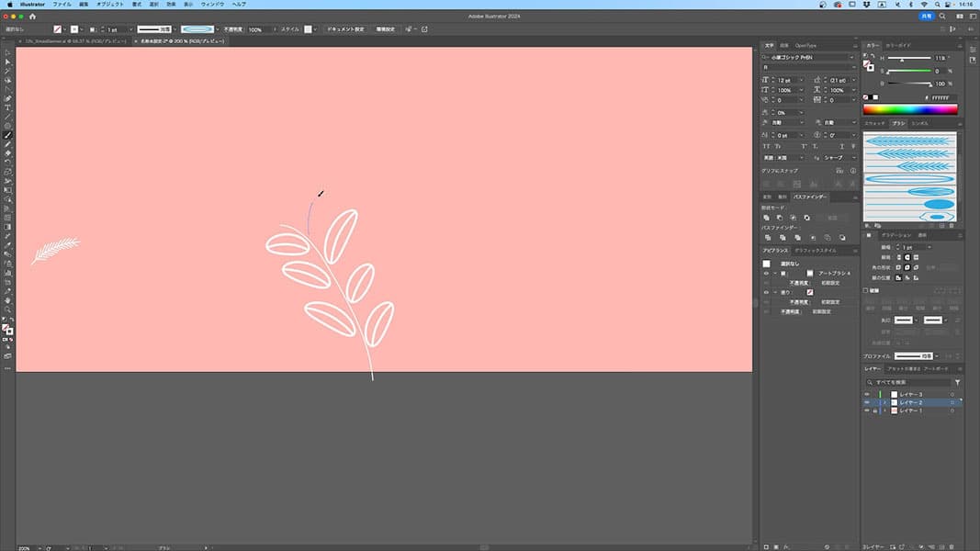Select the Hand tool
Viewport: 980px width, 551px height.
tap(7, 300)
